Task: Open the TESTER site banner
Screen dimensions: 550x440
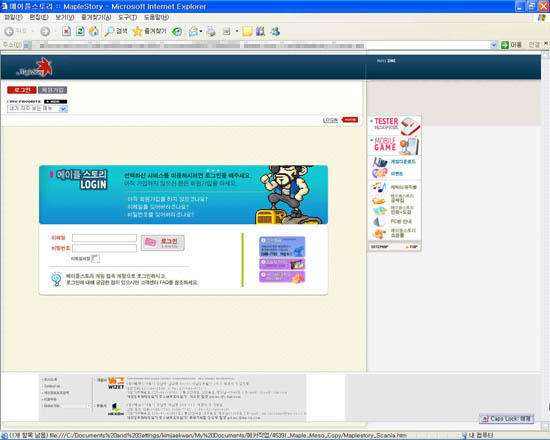Action: pos(395,126)
